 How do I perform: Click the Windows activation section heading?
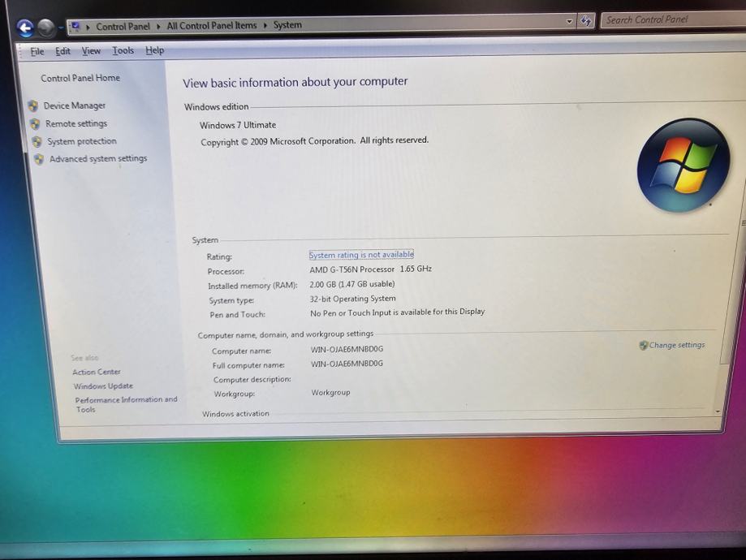coord(235,414)
